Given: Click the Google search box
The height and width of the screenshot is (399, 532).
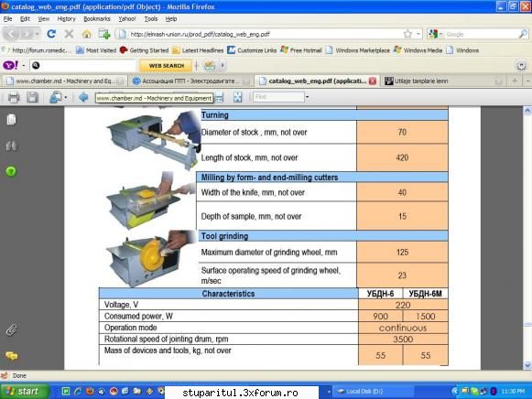Looking at the screenshot, I should pyautogui.click(x=481, y=34).
